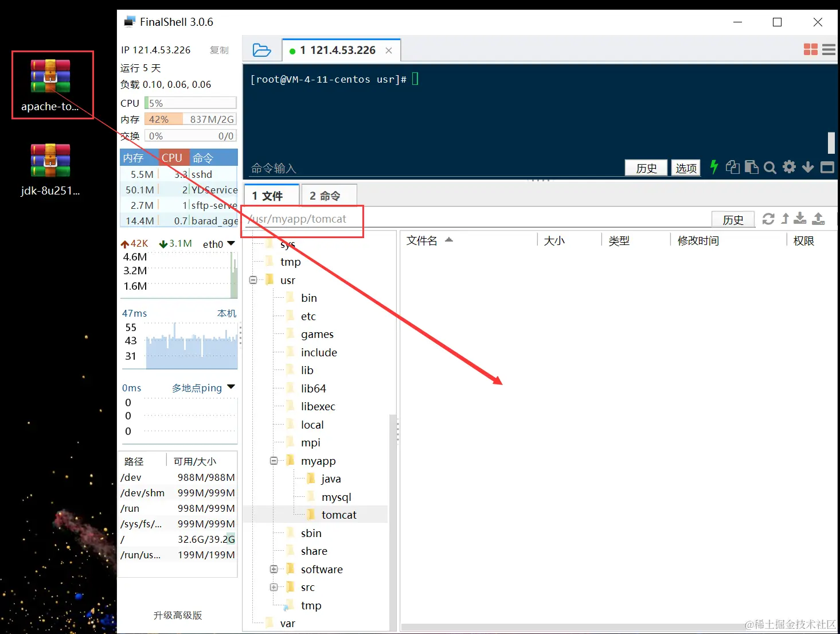Image resolution: width=840 pixels, height=634 pixels.
Task: Open terminal settings via the gear icon
Action: click(x=789, y=167)
